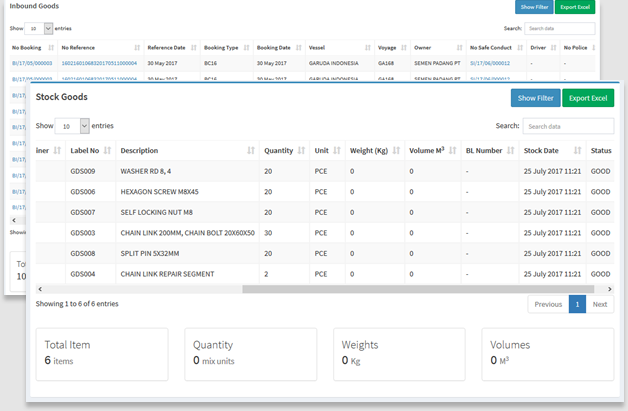Sort Inbound Goods by Voyage column
628x411 pixels.
tap(392, 48)
